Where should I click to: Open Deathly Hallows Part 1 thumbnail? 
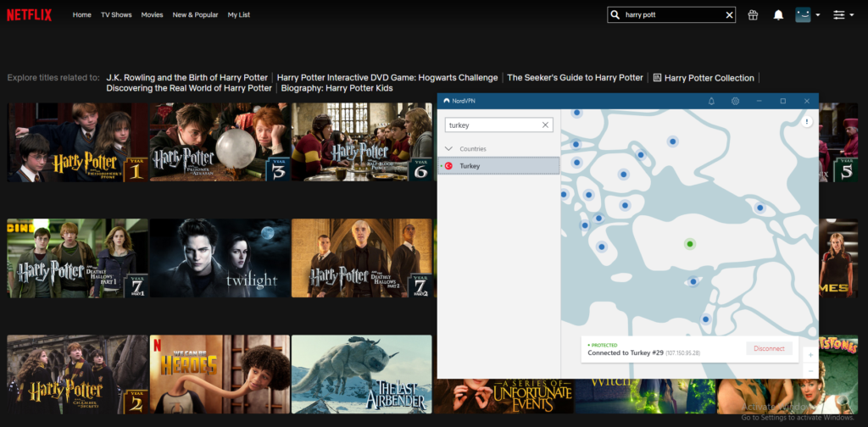(x=77, y=258)
